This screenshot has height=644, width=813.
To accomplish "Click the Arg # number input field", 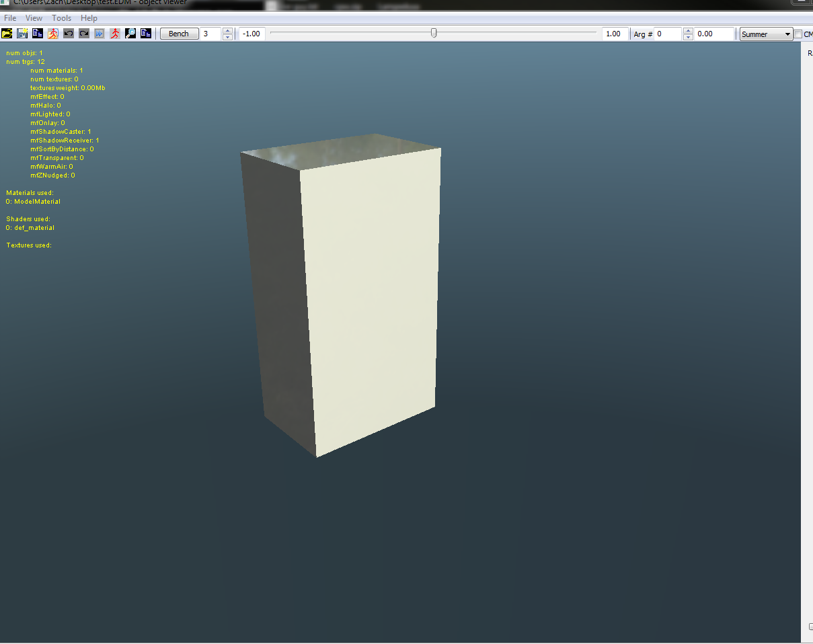I will point(668,34).
